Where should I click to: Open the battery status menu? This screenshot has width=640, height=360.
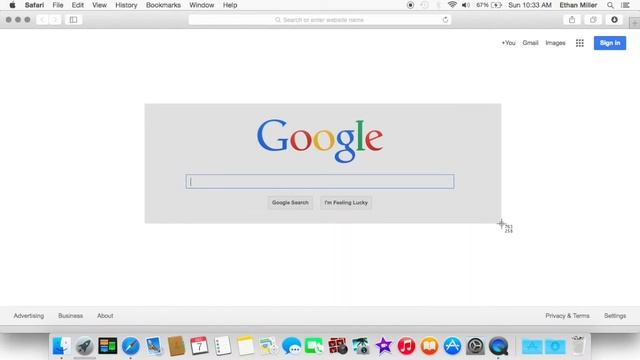coord(489,5)
